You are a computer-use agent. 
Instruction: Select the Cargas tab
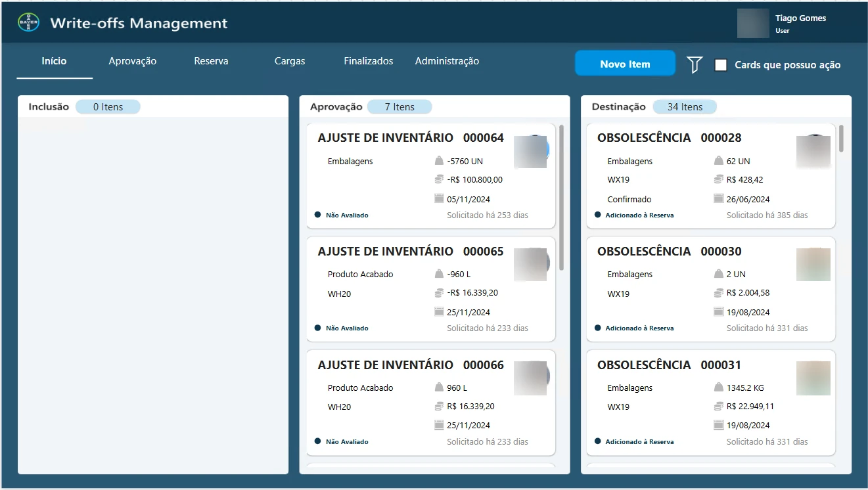pyautogui.click(x=290, y=61)
